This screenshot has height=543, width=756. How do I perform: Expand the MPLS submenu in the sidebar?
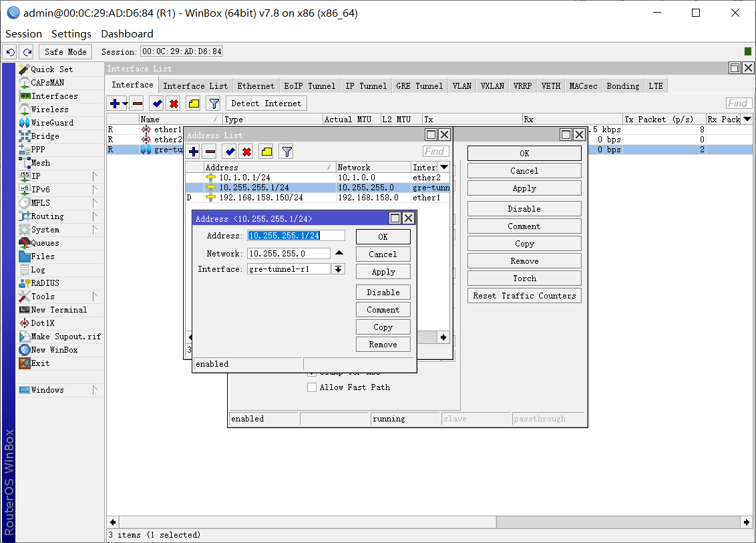tap(60, 203)
